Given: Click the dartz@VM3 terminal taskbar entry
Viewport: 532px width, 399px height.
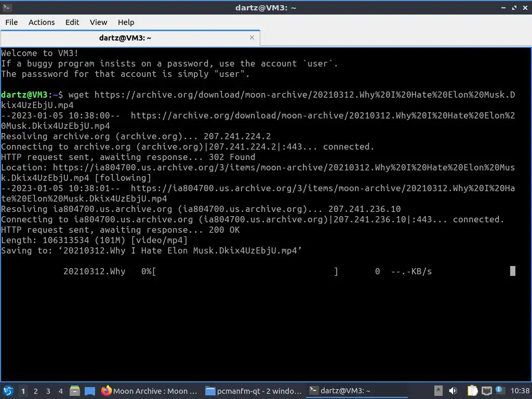Looking at the screenshot, I should coord(357,391).
